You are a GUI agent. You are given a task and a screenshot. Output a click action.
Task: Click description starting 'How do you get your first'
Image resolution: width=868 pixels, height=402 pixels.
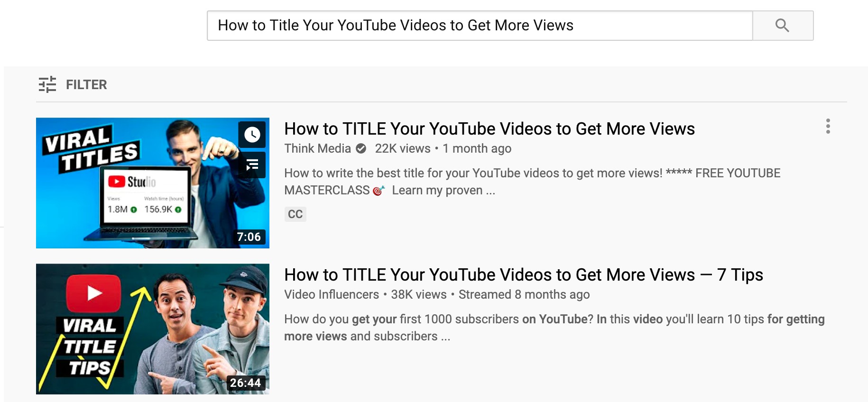[554, 328]
